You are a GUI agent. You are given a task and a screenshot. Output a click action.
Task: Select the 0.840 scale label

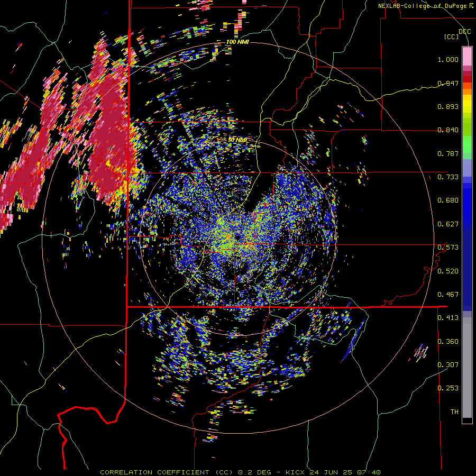448,130
